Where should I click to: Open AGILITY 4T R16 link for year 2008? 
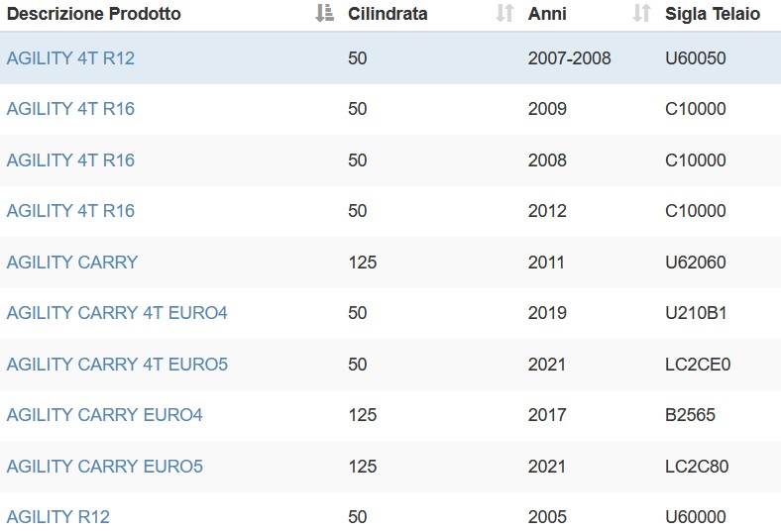(x=70, y=160)
